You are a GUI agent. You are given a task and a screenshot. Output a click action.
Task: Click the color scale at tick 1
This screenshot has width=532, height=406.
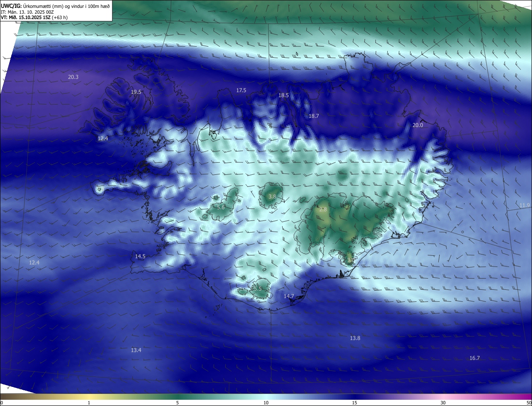tap(89, 403)
